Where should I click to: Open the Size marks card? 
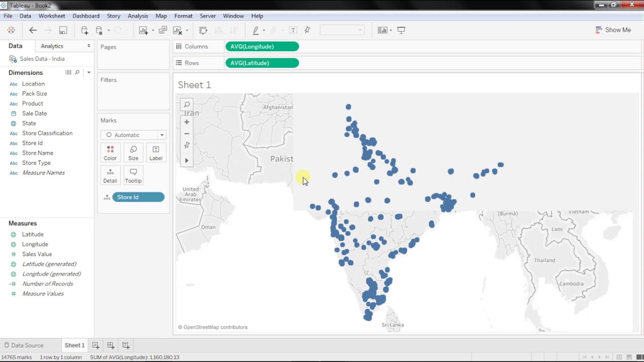(133, 153)
